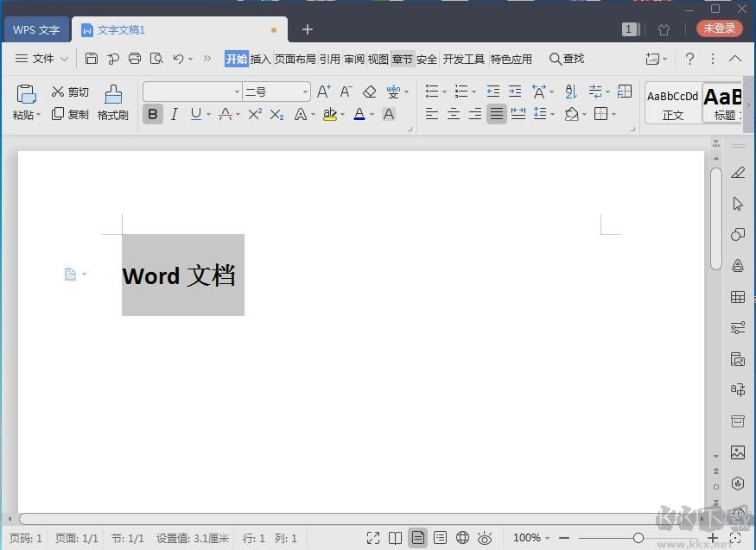Click the Clear Formatting eraser icon

click(370, 91)
